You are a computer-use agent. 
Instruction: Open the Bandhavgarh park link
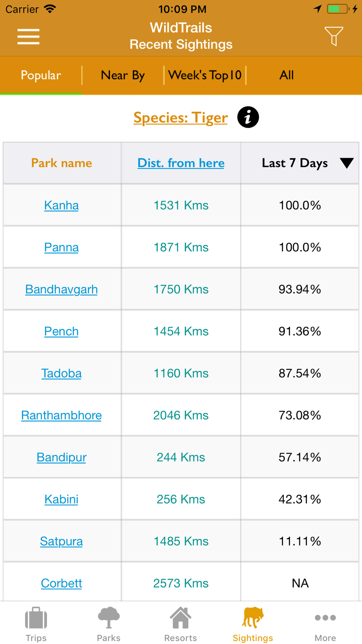click(x=61, y=289)
